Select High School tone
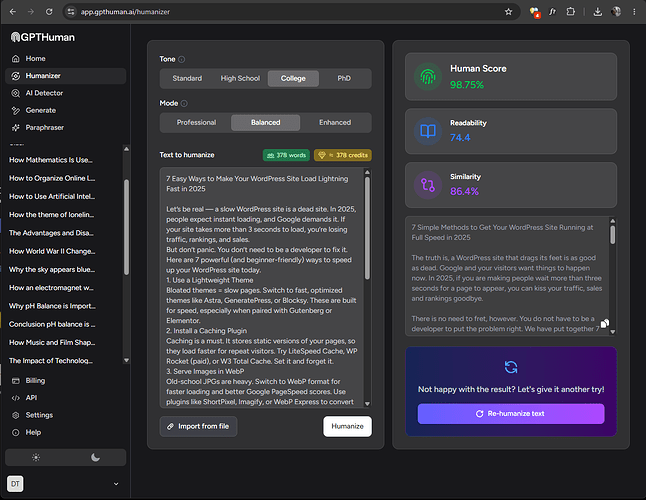The image size is (646, 500). click(x=240, y=78)
